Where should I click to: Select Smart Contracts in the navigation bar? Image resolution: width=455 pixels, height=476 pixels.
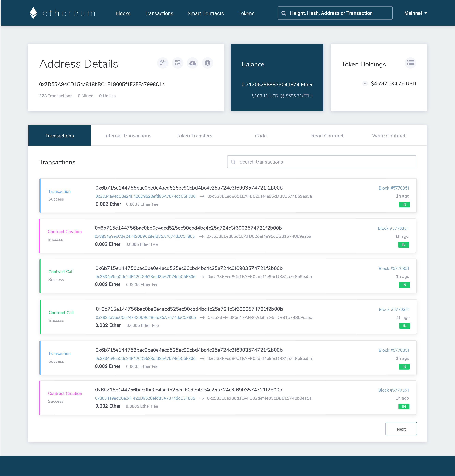(x=205, y=13)
